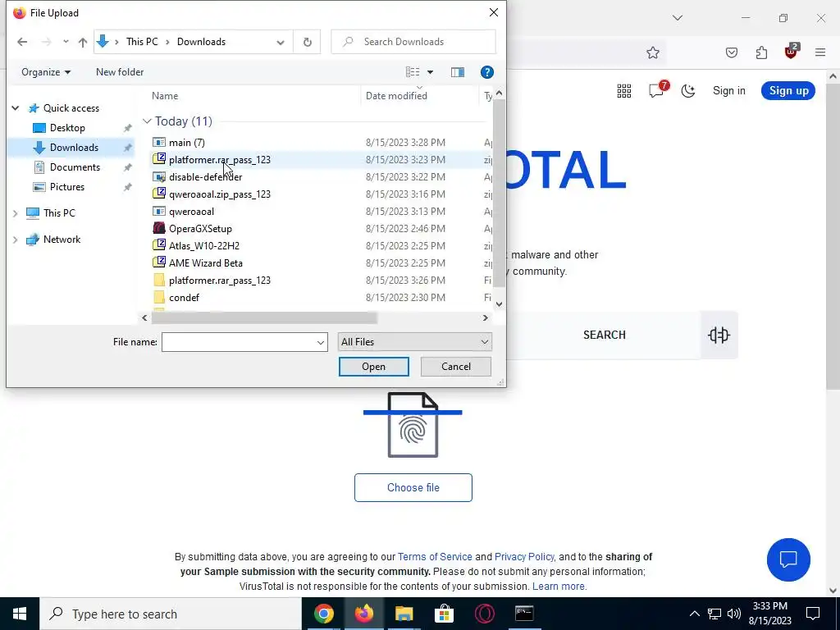Go back in File Upload dialog
The width and height of the screenshot is (840, 630).
pos(22,42)
